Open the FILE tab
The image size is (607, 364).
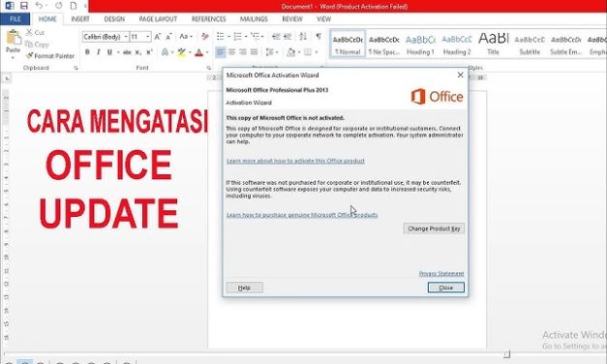(x=15, y=19)
